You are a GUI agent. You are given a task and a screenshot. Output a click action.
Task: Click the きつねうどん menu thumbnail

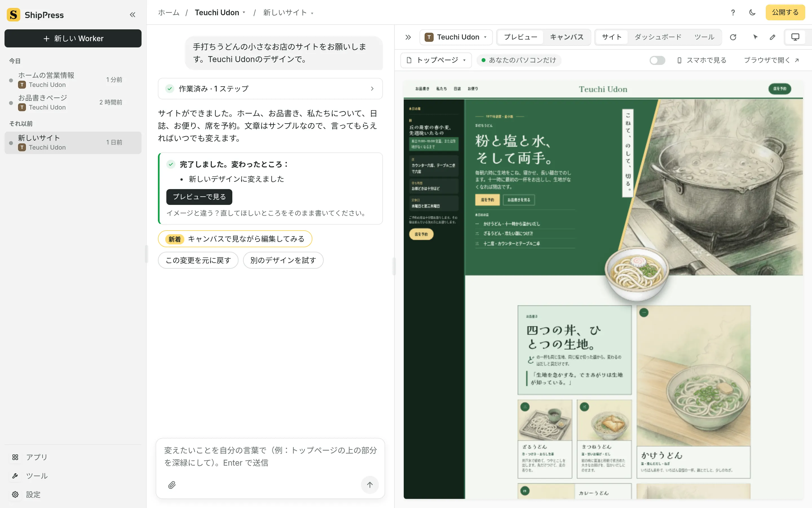(x=604, y=420)
